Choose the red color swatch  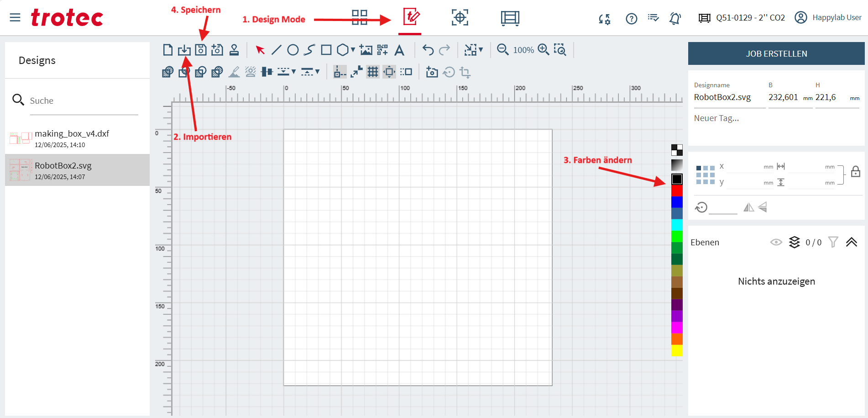click(677, 190)
